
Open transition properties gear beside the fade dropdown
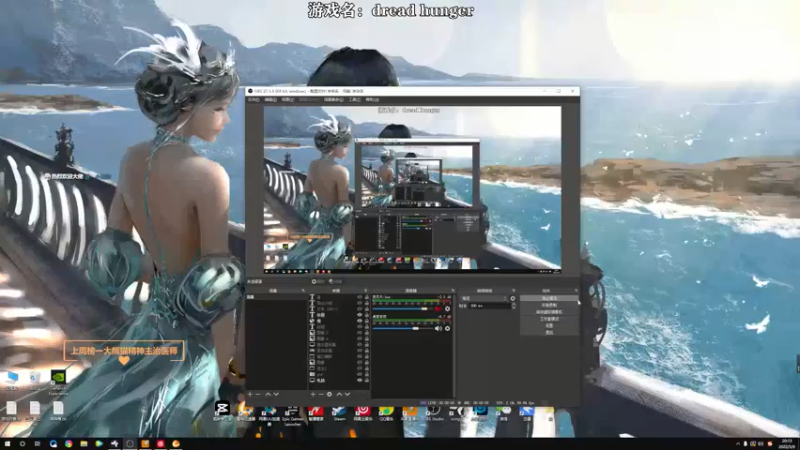coord(513,298)
